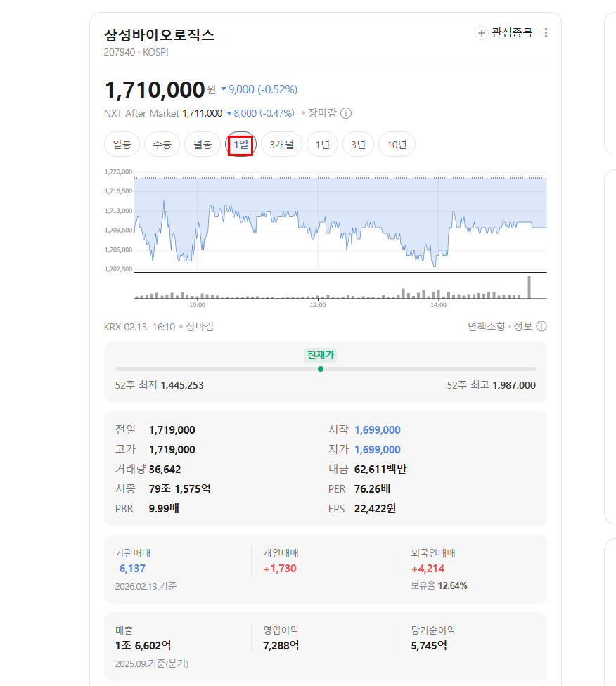Viewport: 616px width, 686px height.
Task: Click the 시작 1,699,000 value
Action: (378, 430)
